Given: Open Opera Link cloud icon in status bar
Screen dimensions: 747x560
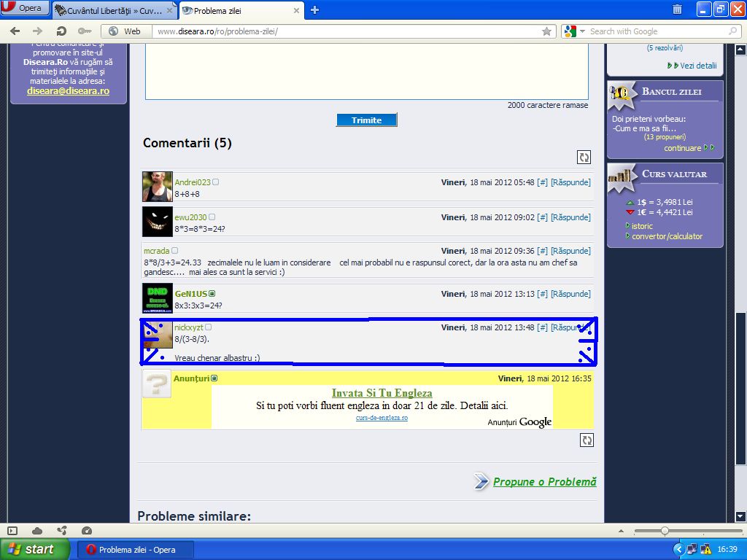Looking at the screenshot, I should point(37,531).
